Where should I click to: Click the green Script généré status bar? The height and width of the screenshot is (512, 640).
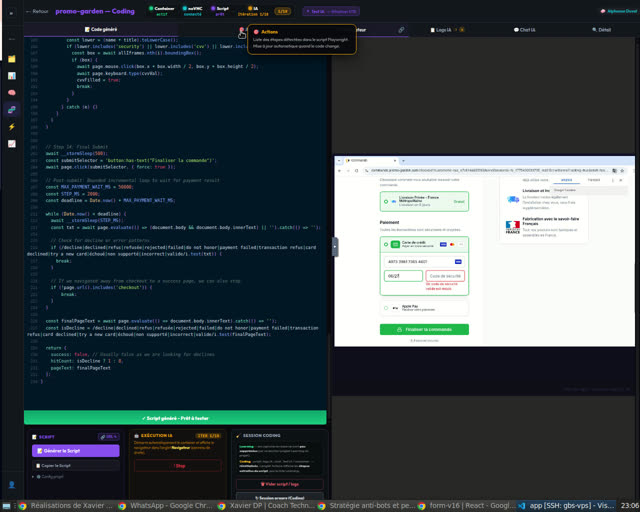tap(175, 418)
